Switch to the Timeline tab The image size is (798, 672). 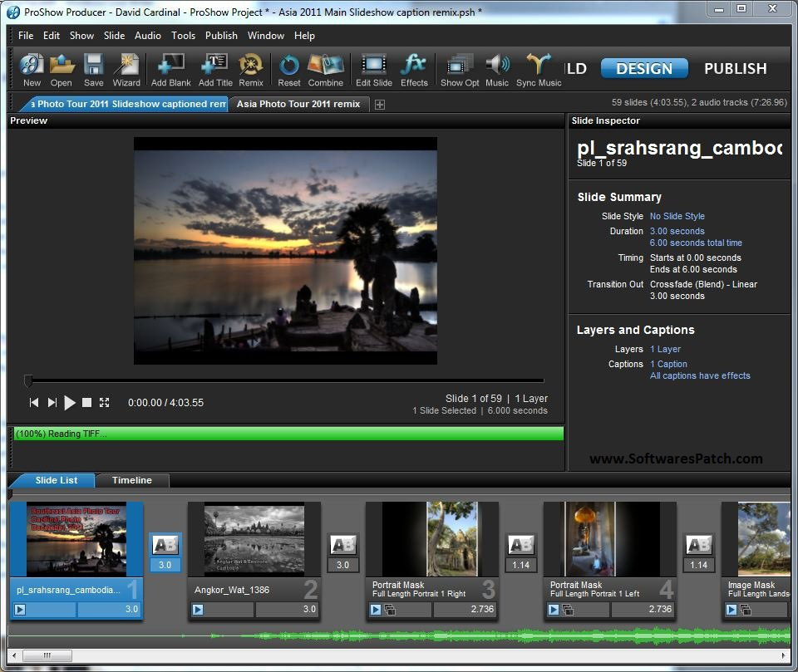pos(132,480)
